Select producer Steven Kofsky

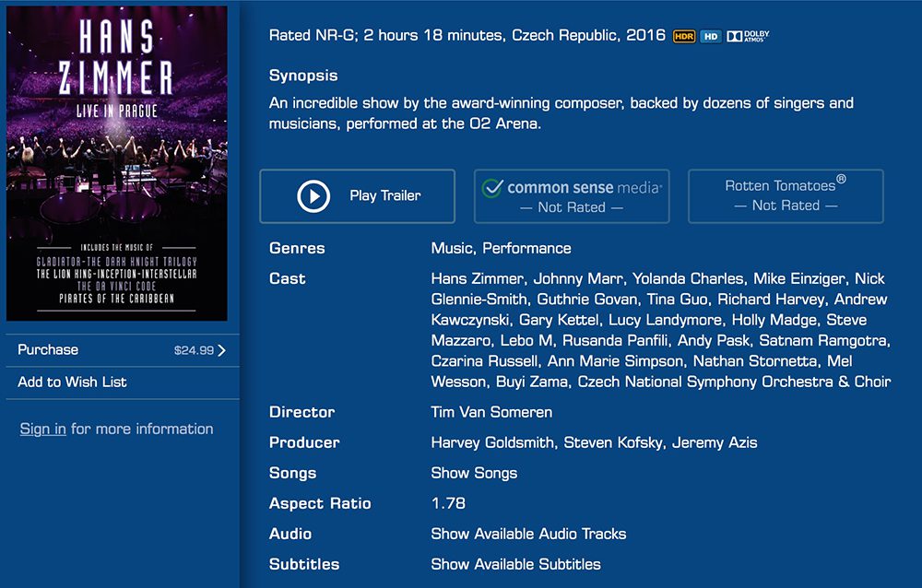click(x=613, y=442)
